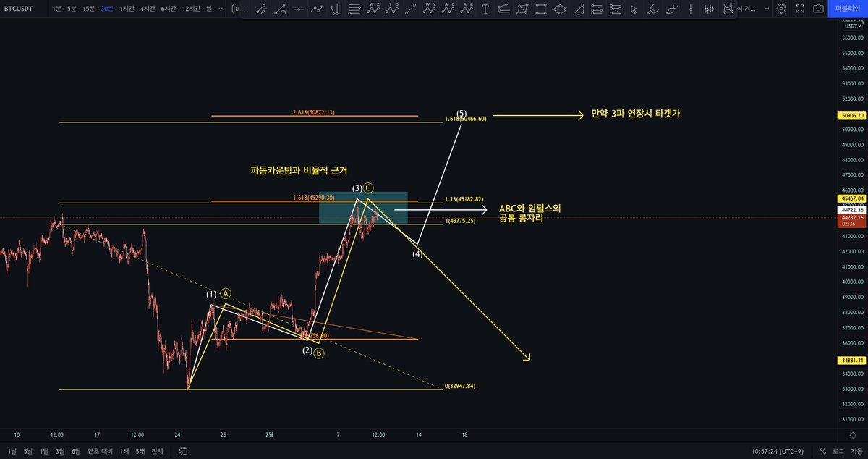
Task: Select the short position measuring tool
Action: 616,10
